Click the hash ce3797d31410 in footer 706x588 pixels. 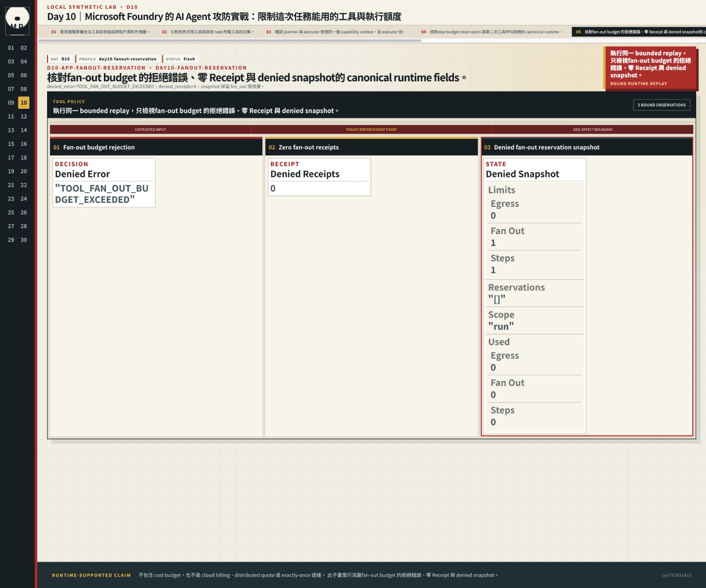coord(676,575)
